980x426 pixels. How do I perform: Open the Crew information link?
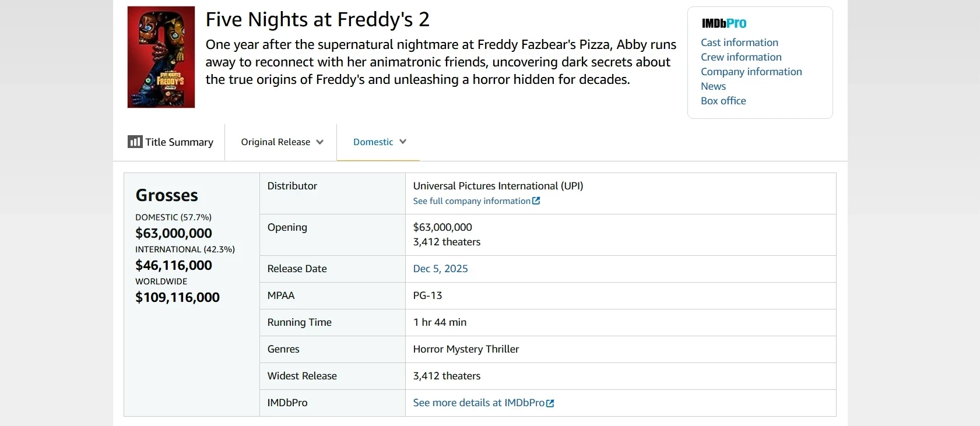[x=741, y=57]
